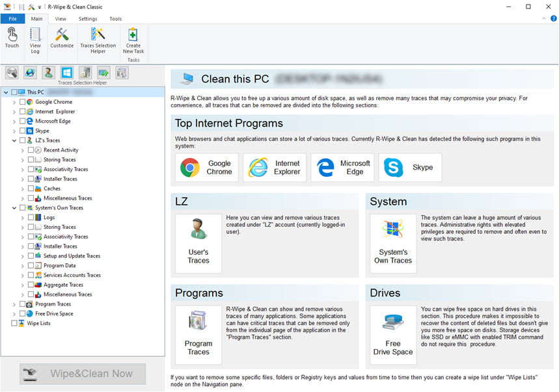Enable the Wipe Lists checkbox
The width and height of the screenshot is (559, 392).
point(14,323)
